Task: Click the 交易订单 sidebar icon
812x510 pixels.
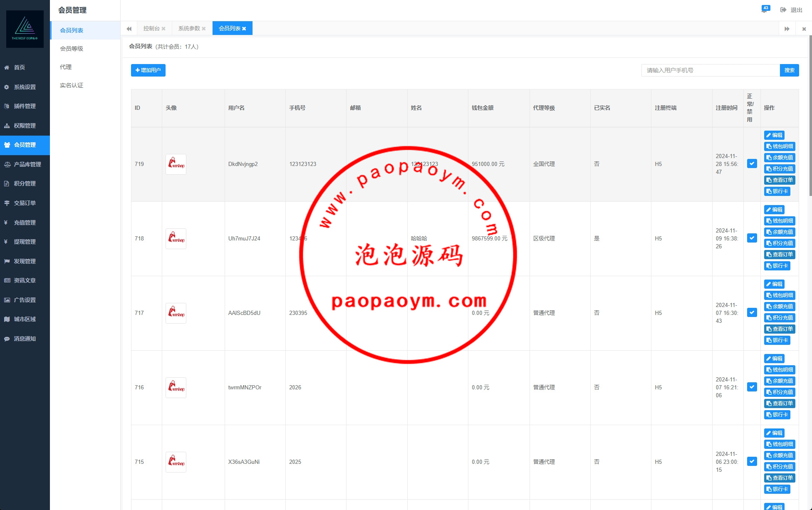Action: 7,203
